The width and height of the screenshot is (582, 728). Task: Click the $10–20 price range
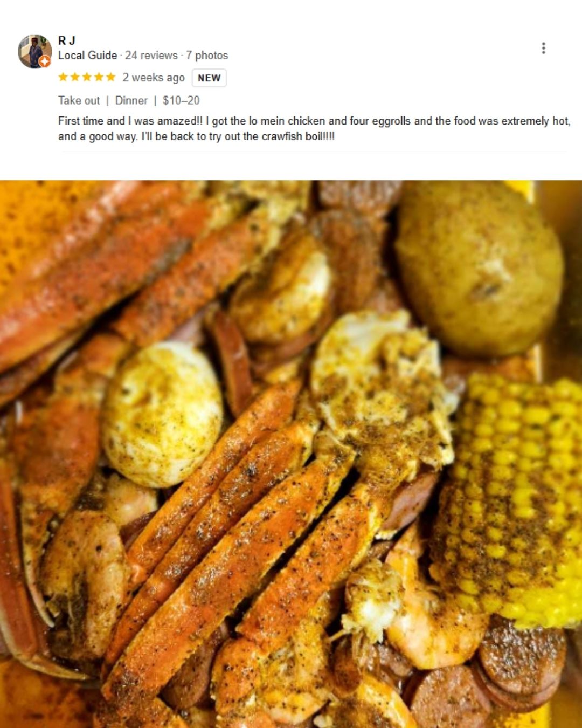181,100
